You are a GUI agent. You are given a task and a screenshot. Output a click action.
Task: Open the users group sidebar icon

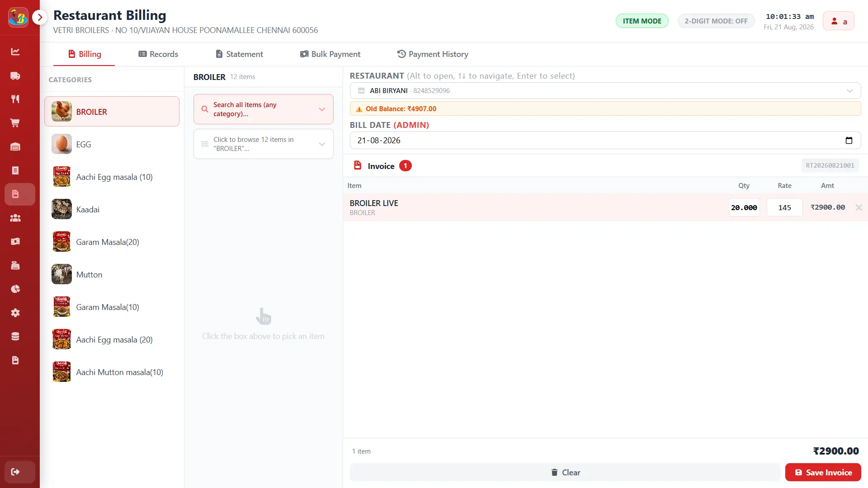click(15, 218)
